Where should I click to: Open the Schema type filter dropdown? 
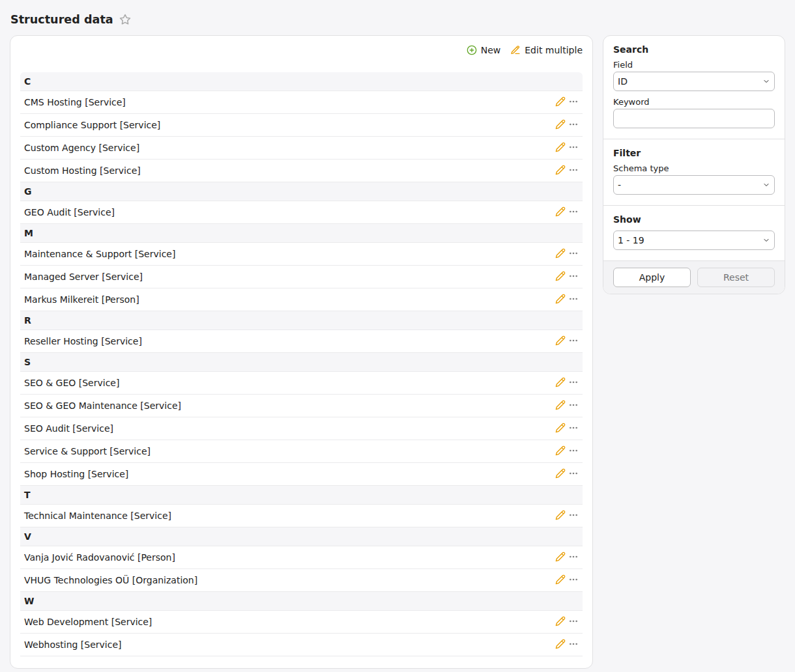click(x=693, y=185)
